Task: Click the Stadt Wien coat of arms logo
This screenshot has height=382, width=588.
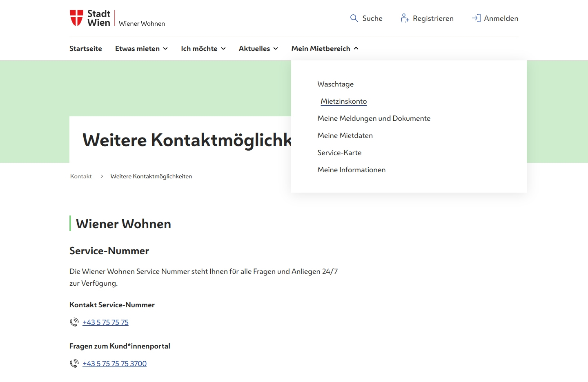Action: click(x=77, y=18)
